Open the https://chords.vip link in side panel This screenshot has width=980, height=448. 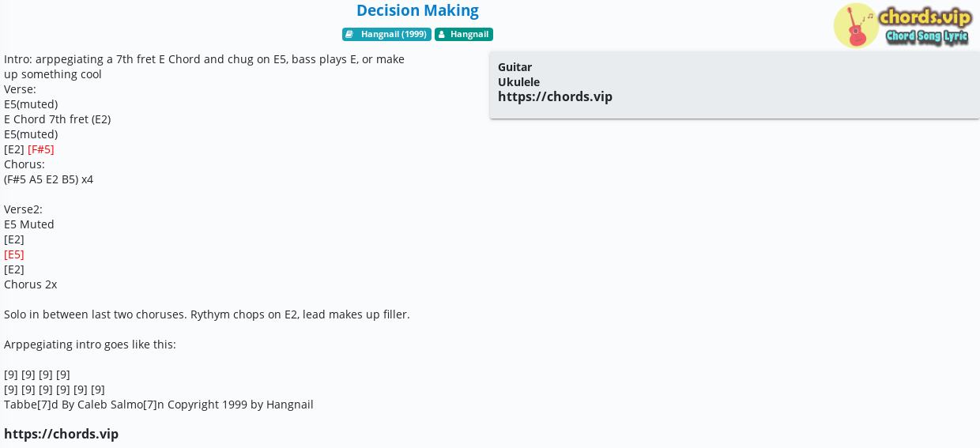coord(555,96)
